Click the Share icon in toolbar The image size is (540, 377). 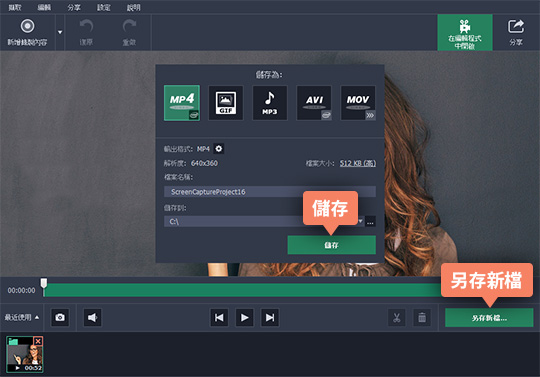tap(516, 33)
